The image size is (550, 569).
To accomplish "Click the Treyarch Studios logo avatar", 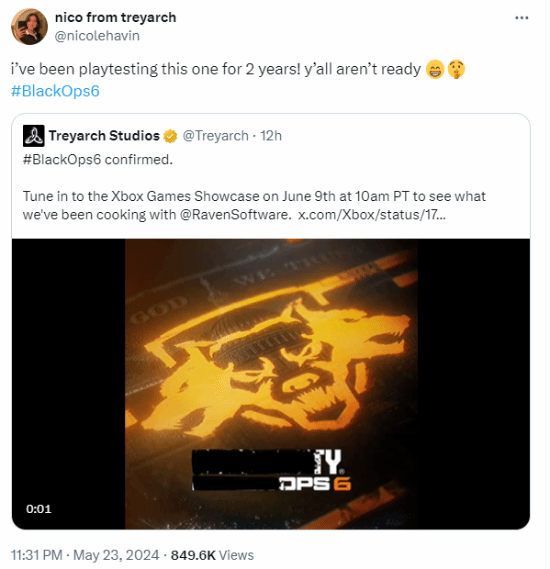I will [x=33, y=135].
